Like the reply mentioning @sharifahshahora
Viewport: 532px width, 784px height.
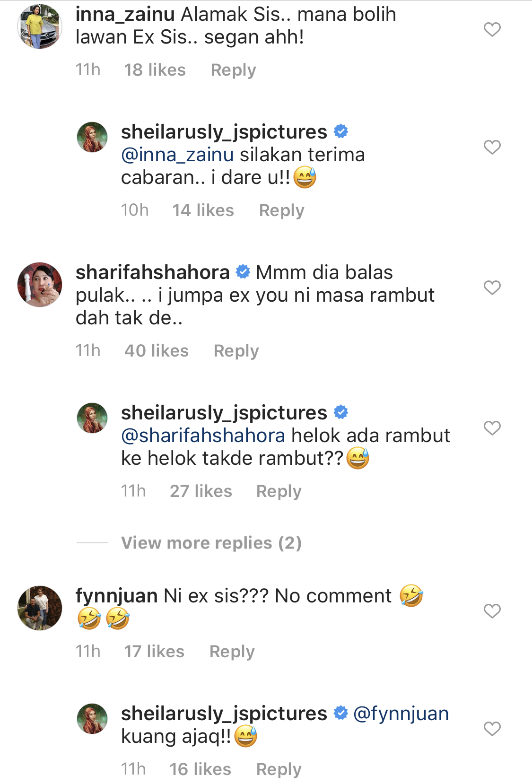[x=492, y=428]
